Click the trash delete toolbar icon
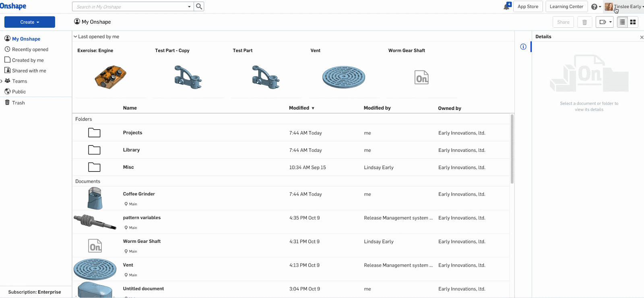Viewport: 644px width, 298px height. [584, 22]
